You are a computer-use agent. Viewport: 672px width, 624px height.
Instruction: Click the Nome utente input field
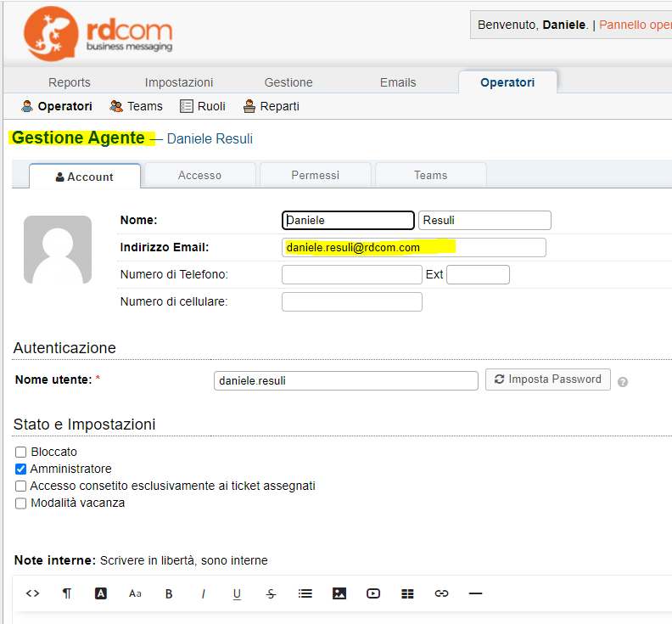(x=345, y=380)
